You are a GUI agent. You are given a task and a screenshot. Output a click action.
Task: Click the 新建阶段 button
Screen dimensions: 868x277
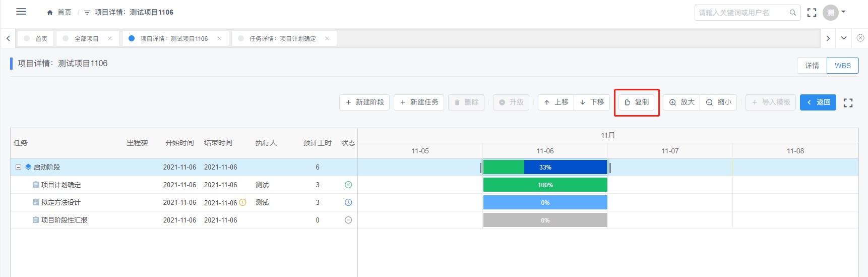pos(364,102)
